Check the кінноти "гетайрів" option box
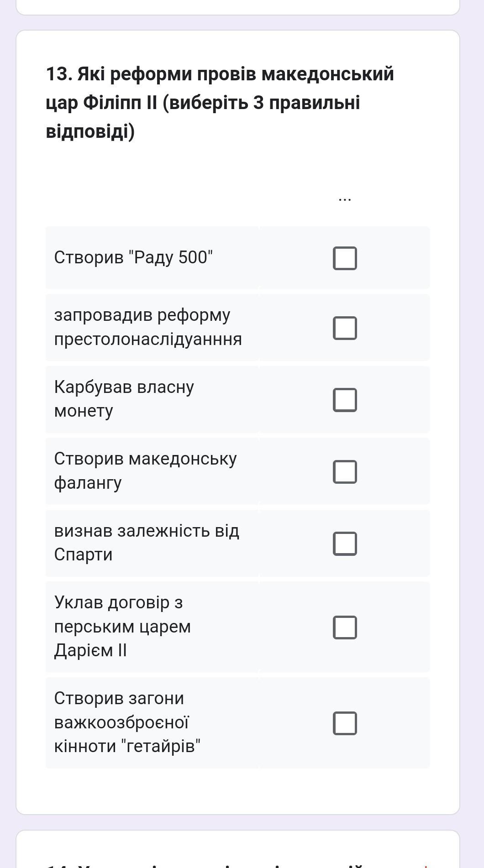The width and height of the screenshot is (484, 868). 345,723
